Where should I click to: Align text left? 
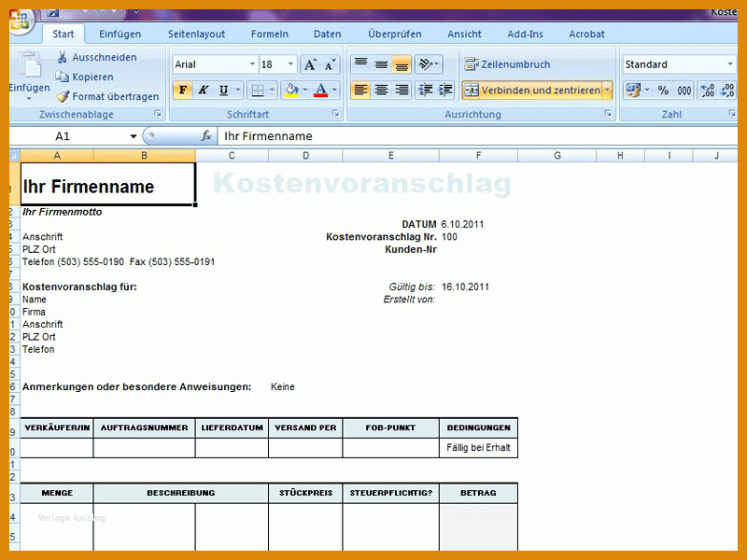[x=360, y=90]
